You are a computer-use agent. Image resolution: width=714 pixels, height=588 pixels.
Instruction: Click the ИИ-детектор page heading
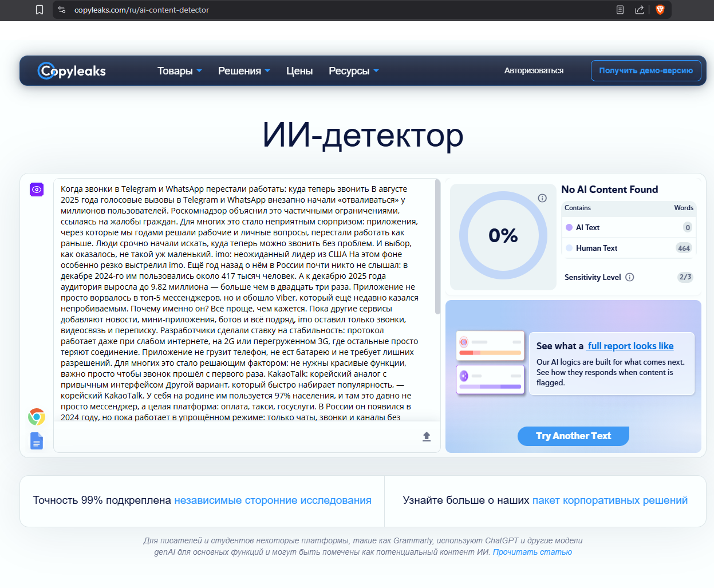coord(362,136)
